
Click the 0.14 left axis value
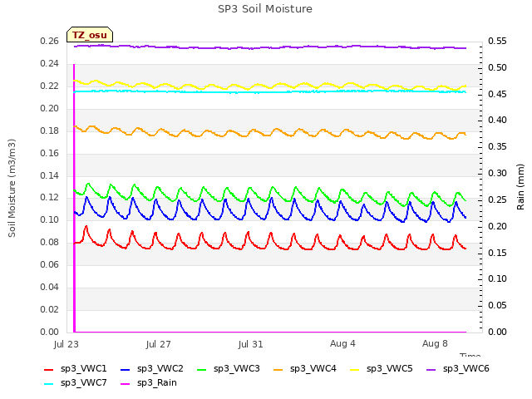(50, 175)
